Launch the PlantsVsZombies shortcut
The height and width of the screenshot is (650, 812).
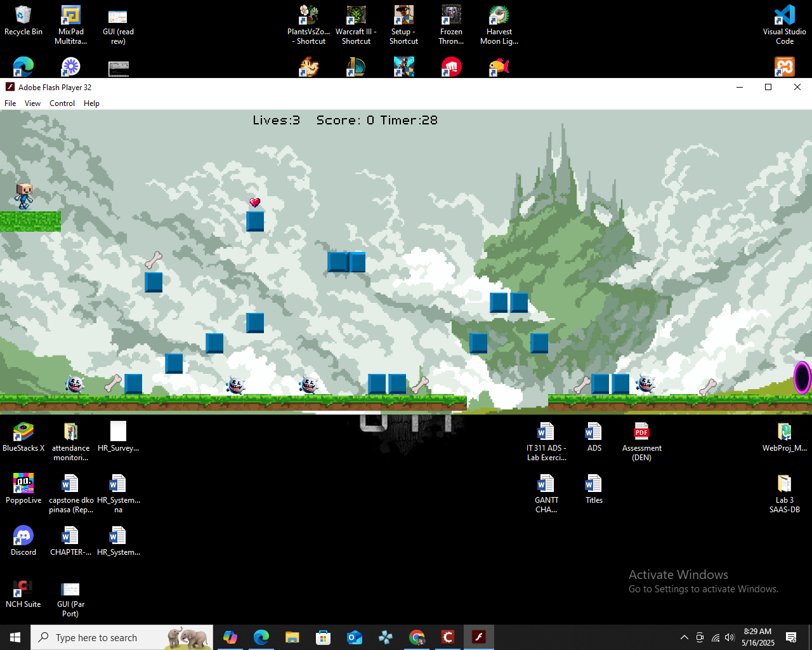point(308,24)
